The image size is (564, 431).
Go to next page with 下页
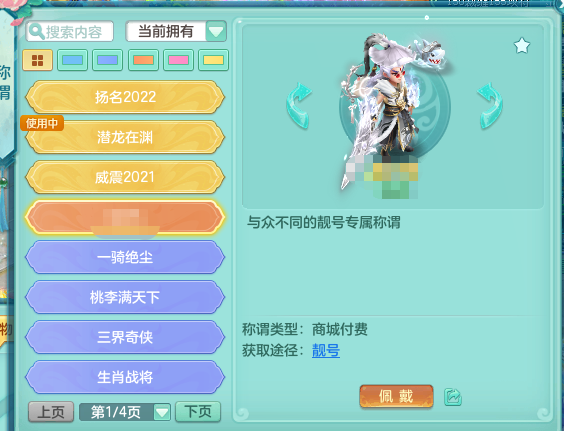point(198,412)
